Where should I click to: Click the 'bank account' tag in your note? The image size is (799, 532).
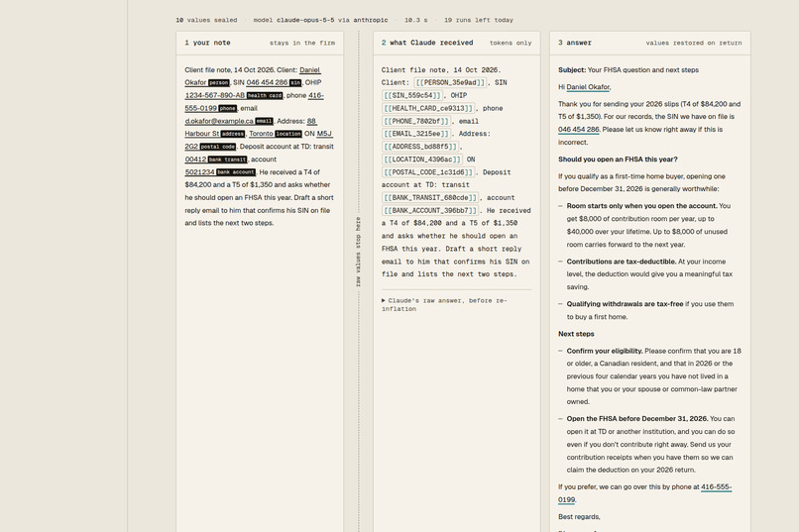235,172
